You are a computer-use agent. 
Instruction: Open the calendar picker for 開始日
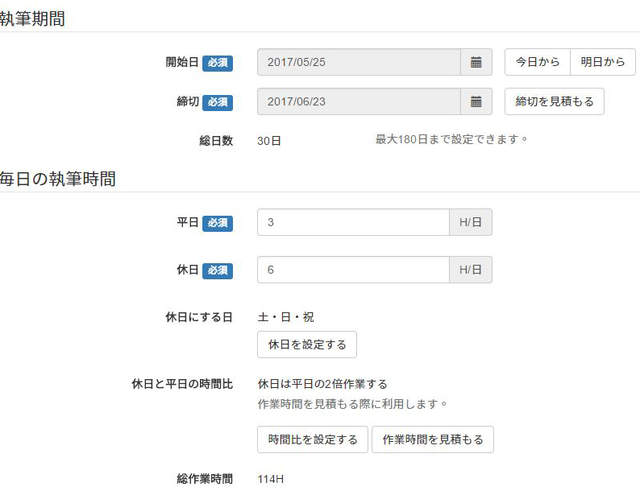point(476,62)
